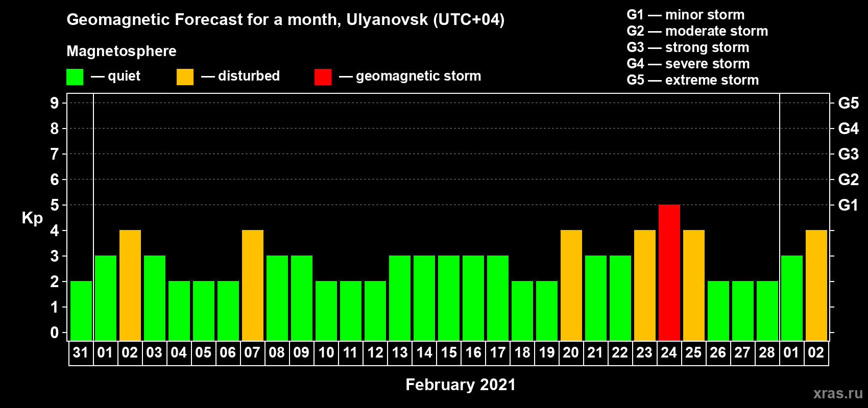
Task: Click the green bar above day 16
Action: (x=473, y=298)
